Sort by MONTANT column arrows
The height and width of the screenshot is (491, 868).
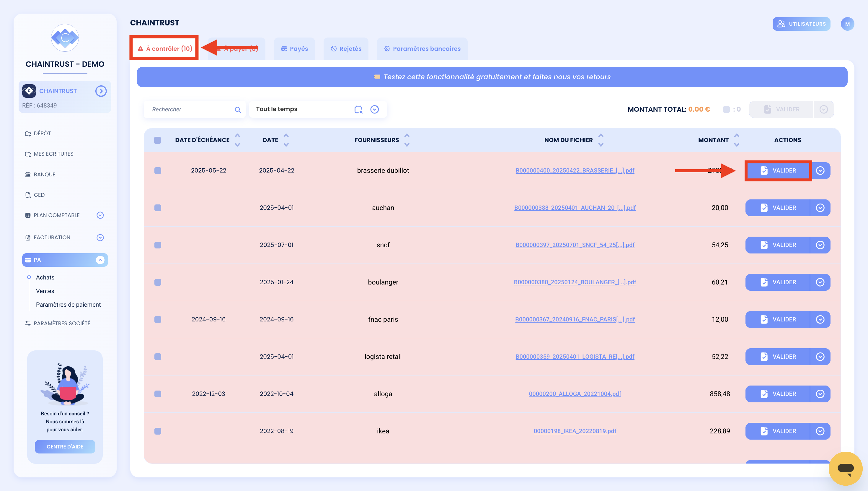[737, 140]
